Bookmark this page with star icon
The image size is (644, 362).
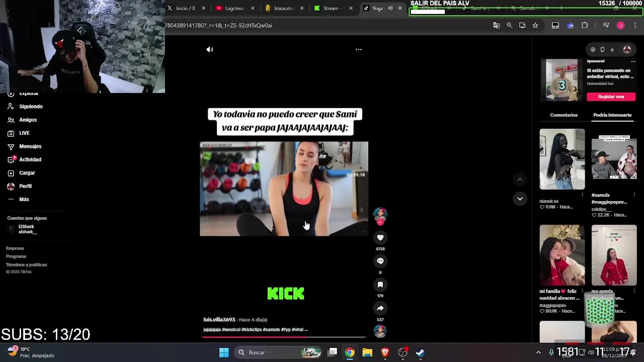pos(535,25)
